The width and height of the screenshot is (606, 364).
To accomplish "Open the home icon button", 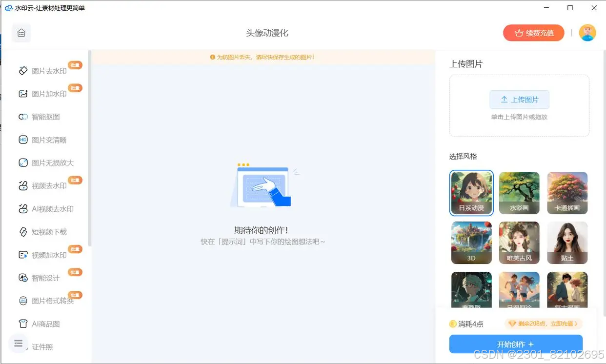I will tap(21, 33).
